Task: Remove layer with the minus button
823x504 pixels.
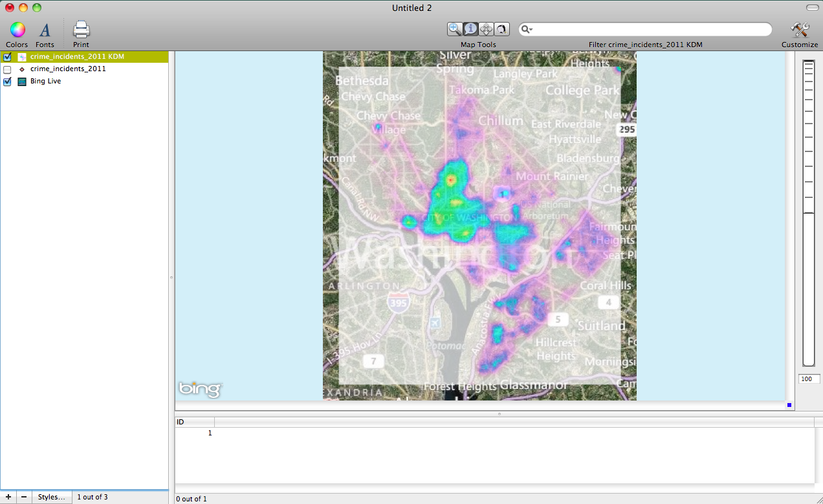Action: pyautogui.click(x=24, y=497)
